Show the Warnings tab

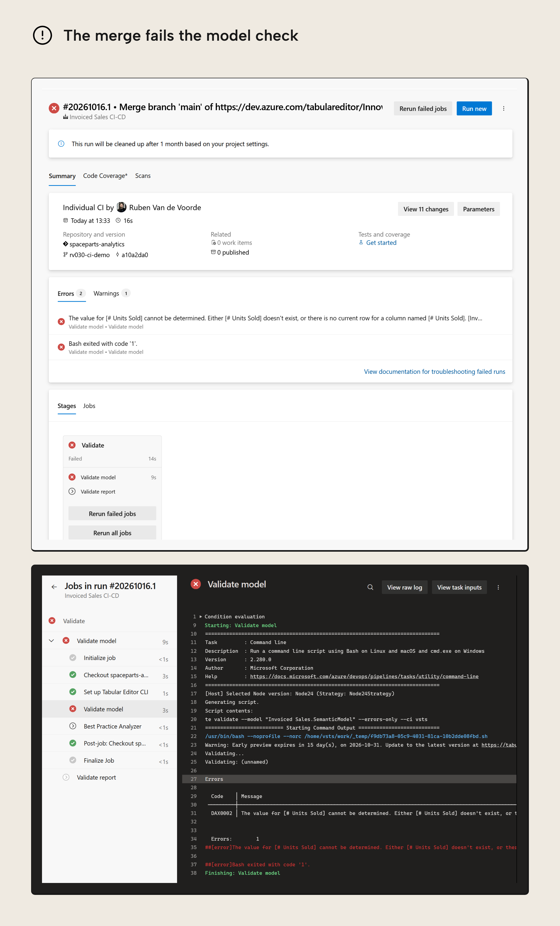tap(112, 293)
